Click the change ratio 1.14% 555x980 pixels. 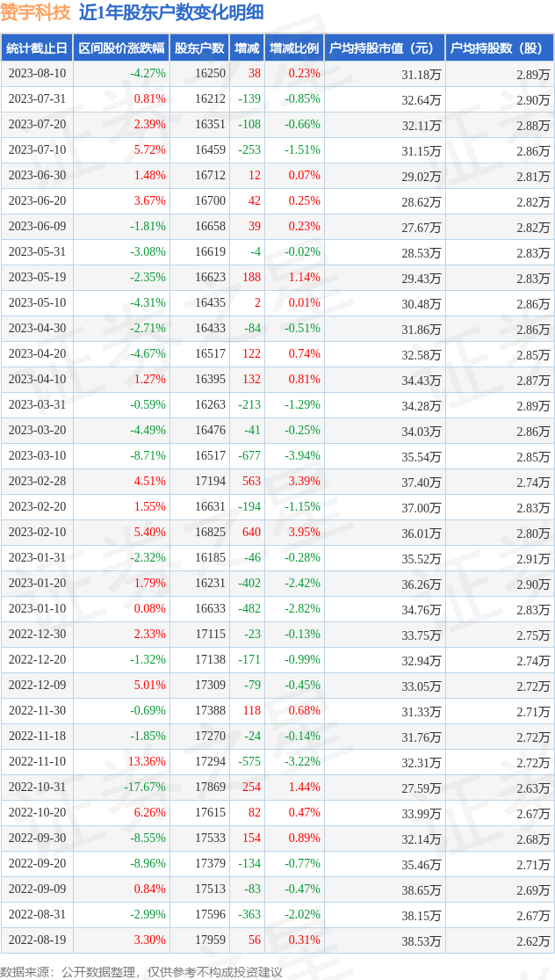tap(305, 277)
